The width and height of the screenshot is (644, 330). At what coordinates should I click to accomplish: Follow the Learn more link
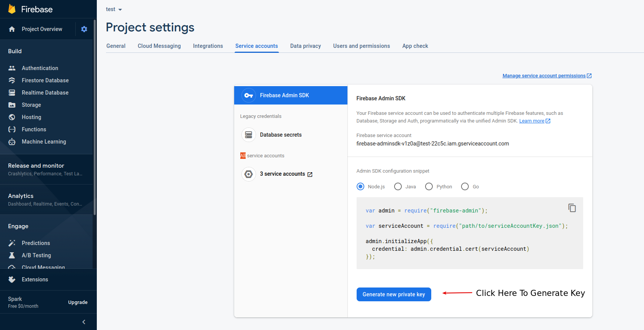532,121
